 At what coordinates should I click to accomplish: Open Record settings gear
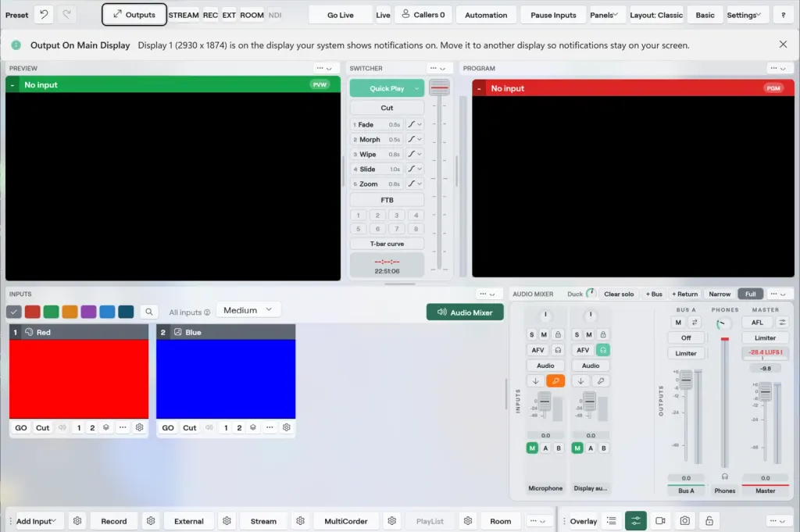click(x=151, y=521)
